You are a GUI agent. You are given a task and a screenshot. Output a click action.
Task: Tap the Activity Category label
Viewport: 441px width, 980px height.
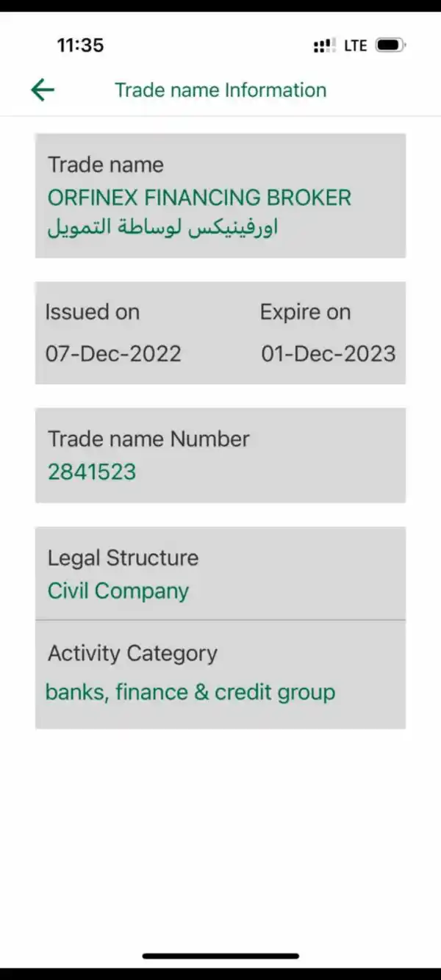pos(132,653)
